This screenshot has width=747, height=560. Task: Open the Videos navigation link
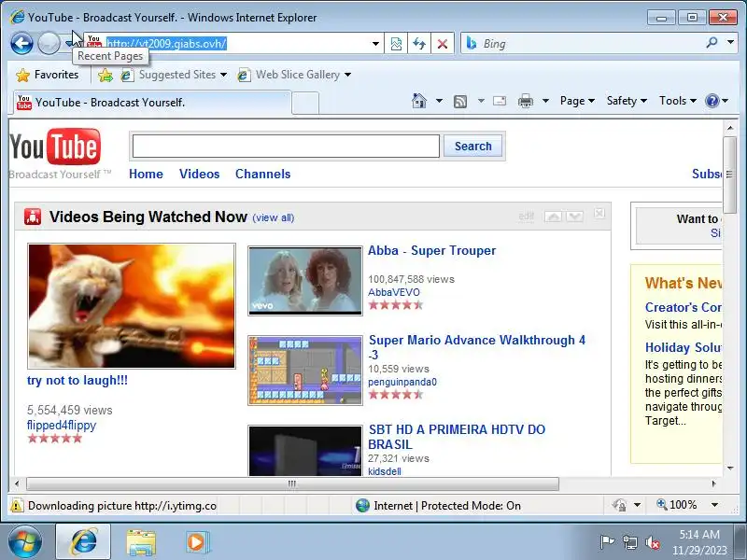(x=199, y=174)
